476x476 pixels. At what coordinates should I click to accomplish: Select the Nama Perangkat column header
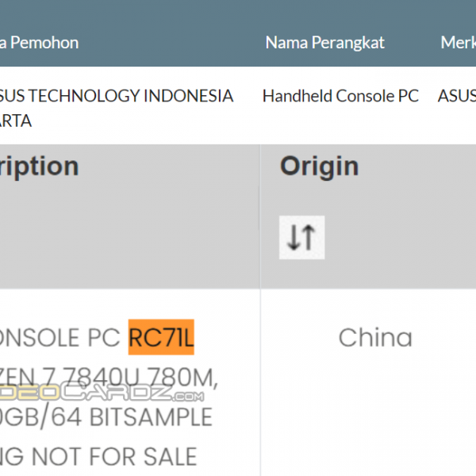(324, 43)
